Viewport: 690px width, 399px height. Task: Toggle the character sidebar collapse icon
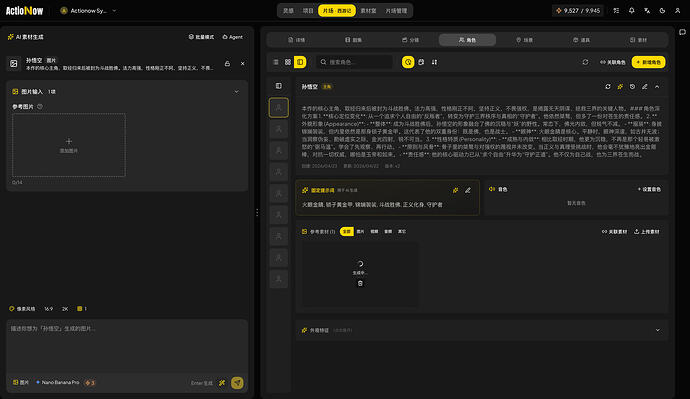[x=279, y=86]
